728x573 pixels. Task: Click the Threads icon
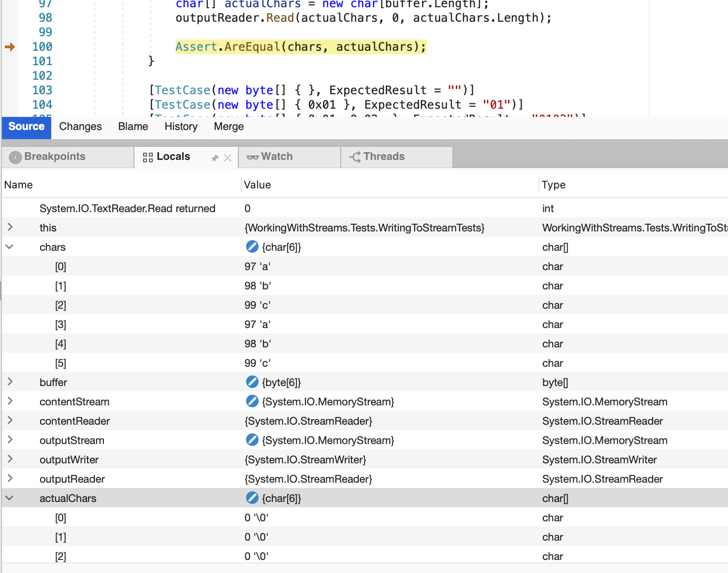tap(354, 157)
